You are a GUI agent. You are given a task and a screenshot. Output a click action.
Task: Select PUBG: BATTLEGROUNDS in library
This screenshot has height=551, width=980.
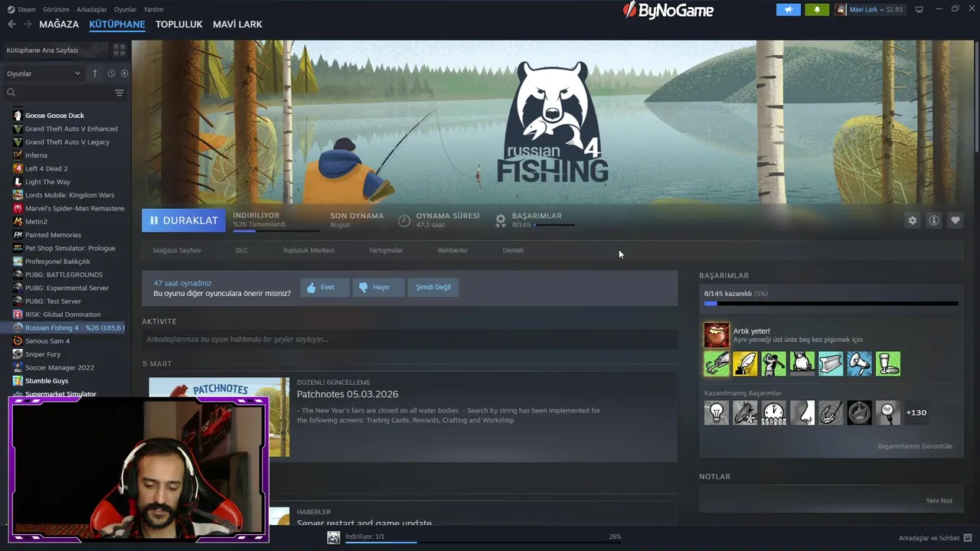64,275
